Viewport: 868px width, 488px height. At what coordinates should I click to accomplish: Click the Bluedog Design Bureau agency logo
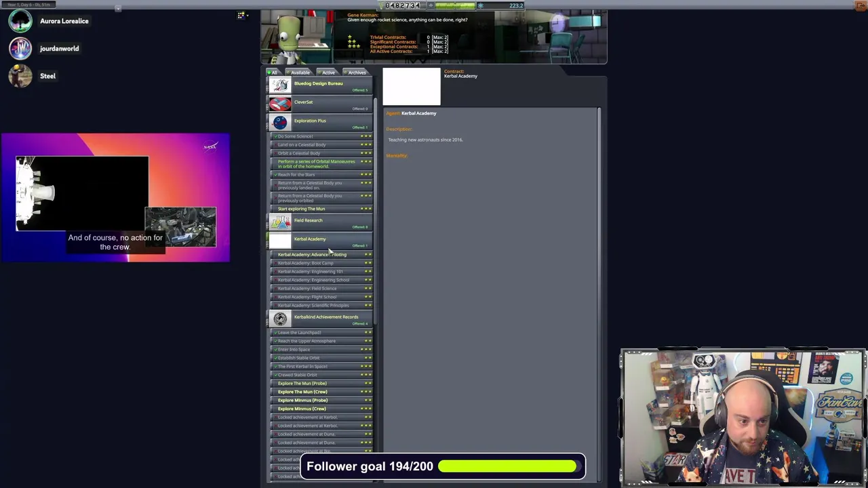coord(280,85)
